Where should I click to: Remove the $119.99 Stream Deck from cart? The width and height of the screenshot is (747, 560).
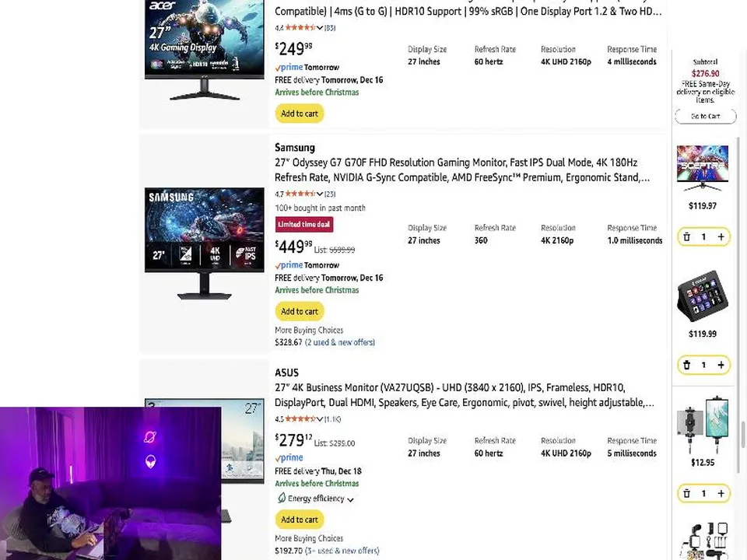coord(686,365)
